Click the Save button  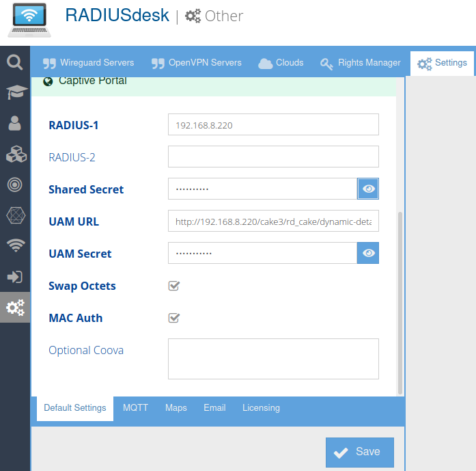pos(360,452)
